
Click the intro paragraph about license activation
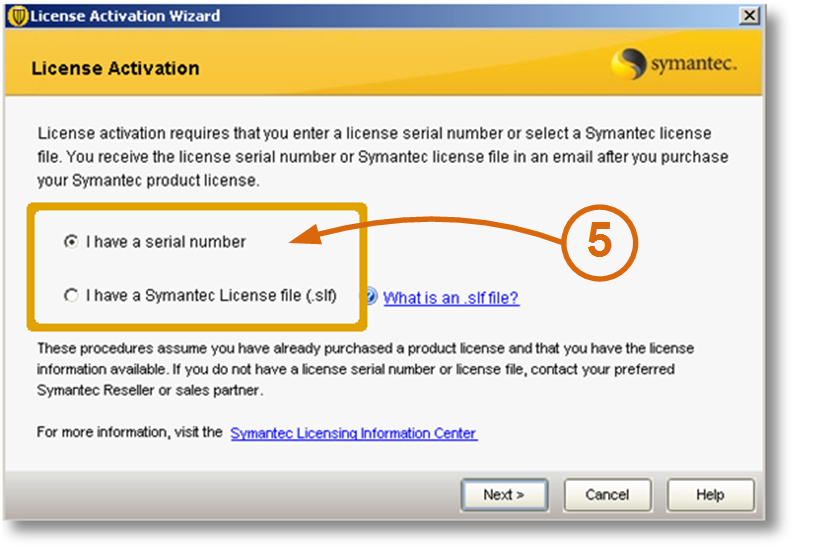(380, 157)
